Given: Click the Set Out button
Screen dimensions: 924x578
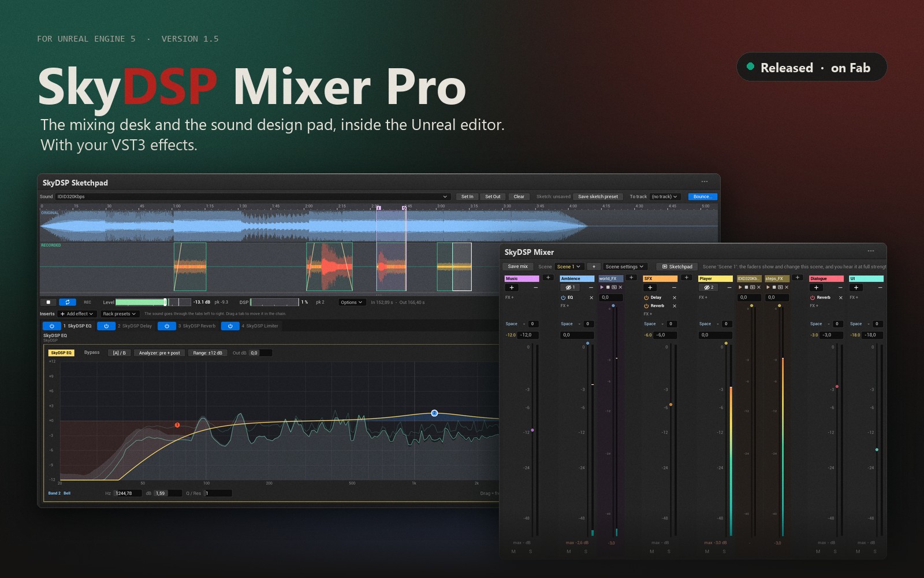Looking at the screenshot, I should 493,197.
